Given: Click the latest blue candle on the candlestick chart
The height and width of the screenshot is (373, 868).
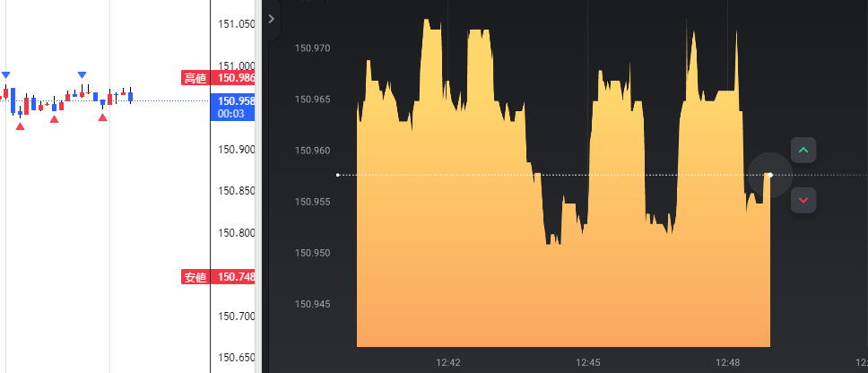Looking at the screenshot, I should point(130,96).
